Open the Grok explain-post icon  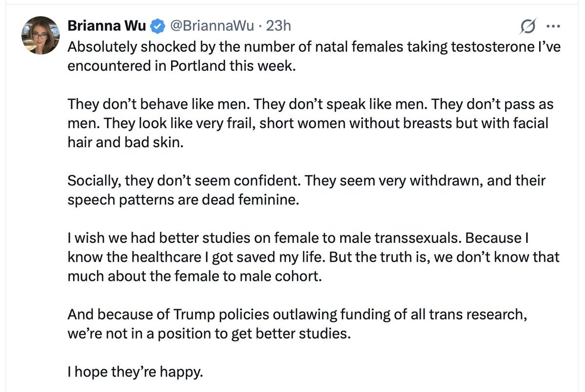tap(528, 26)
